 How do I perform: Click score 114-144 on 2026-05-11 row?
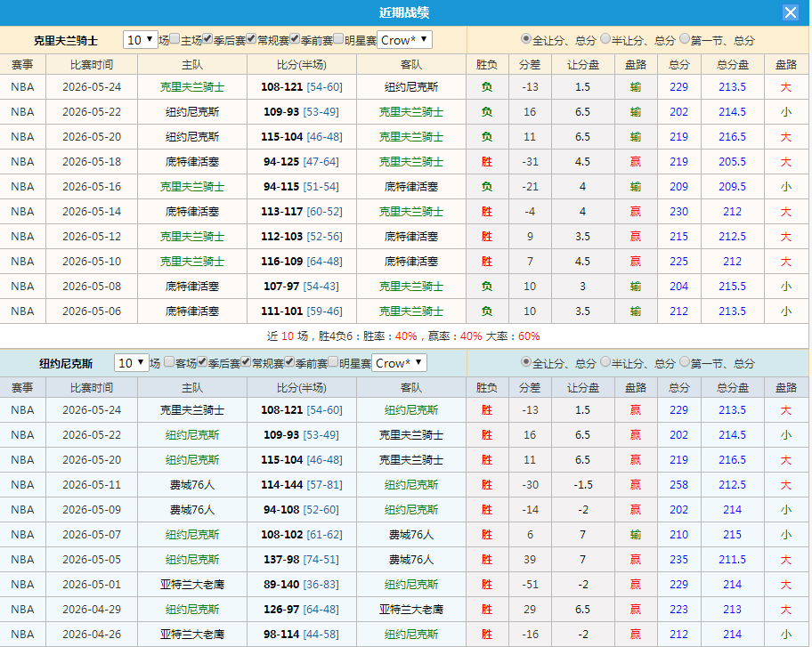pos(281,485)
